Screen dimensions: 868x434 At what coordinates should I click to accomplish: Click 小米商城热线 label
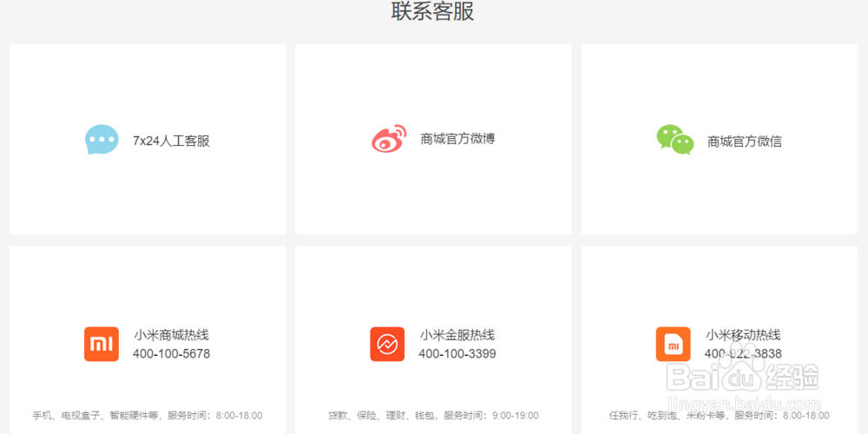pos(171,335)
